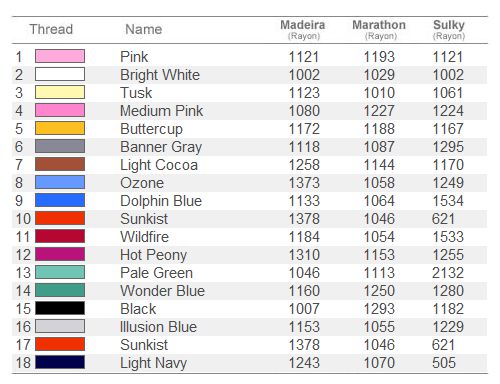
Task: Click Madeira code 1373 for Ozone
Action: [x=304, y=183]
